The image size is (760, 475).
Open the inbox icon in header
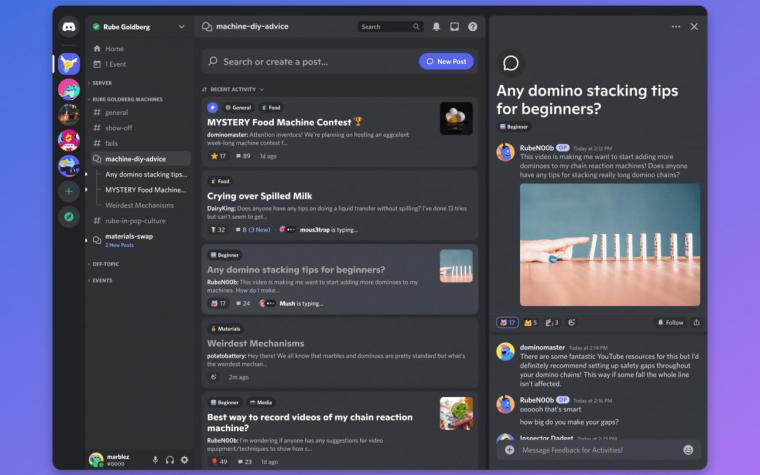point(454,27)
